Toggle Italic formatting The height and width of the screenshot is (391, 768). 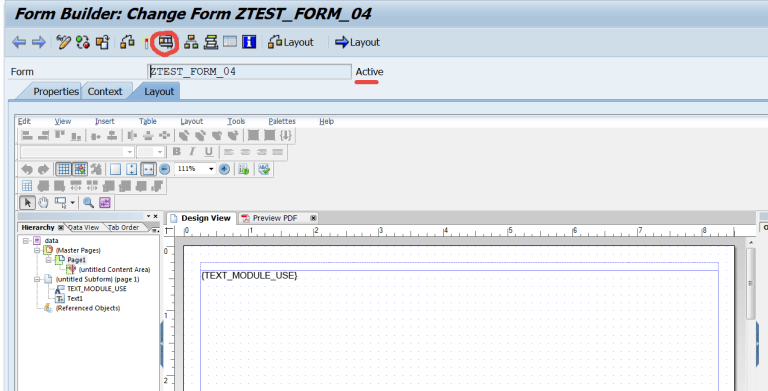(x=192, y=152)
